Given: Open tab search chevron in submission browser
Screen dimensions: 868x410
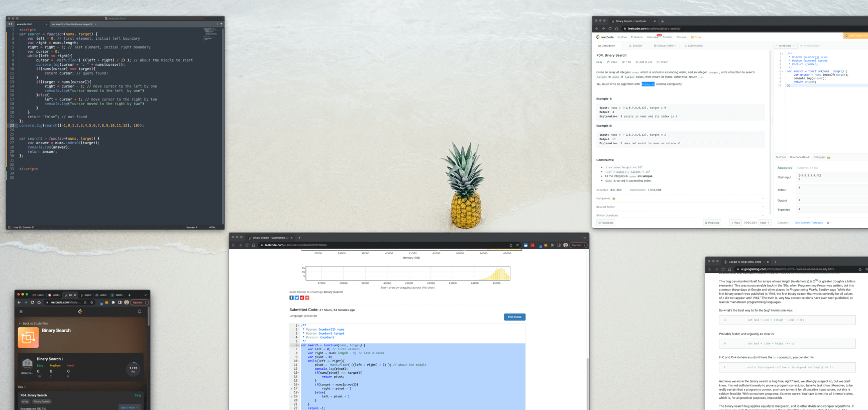Looking at the screenshot, I should coord(584,238).
